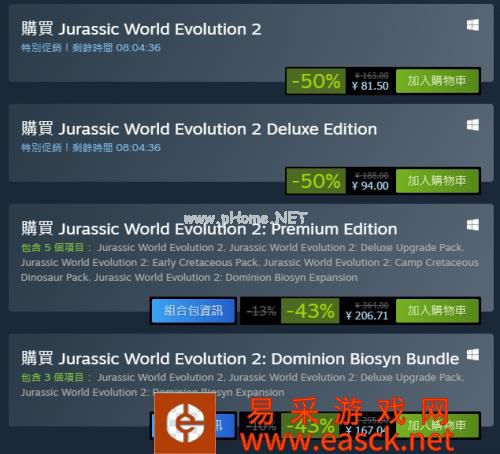Click the ¥ 206.71 Premium Edition price

click(x=367, y=316)
